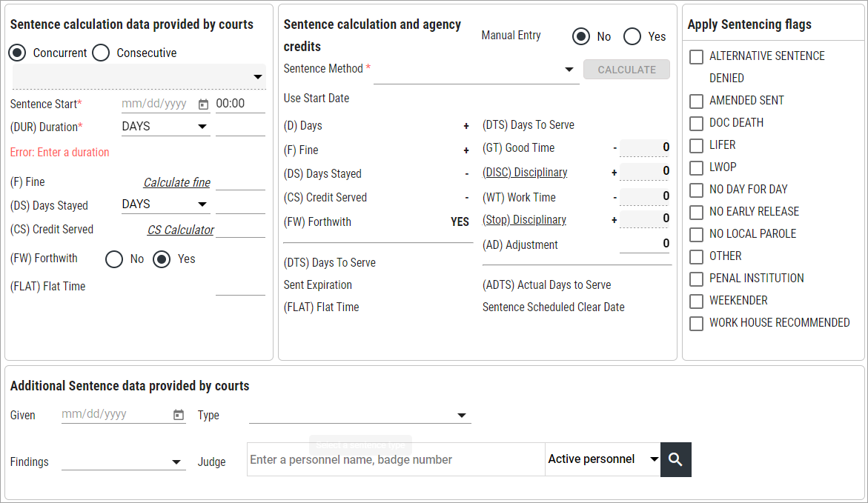Open the Sentence Method dropdown
868x503 pixels.
[x=476, y=70]
